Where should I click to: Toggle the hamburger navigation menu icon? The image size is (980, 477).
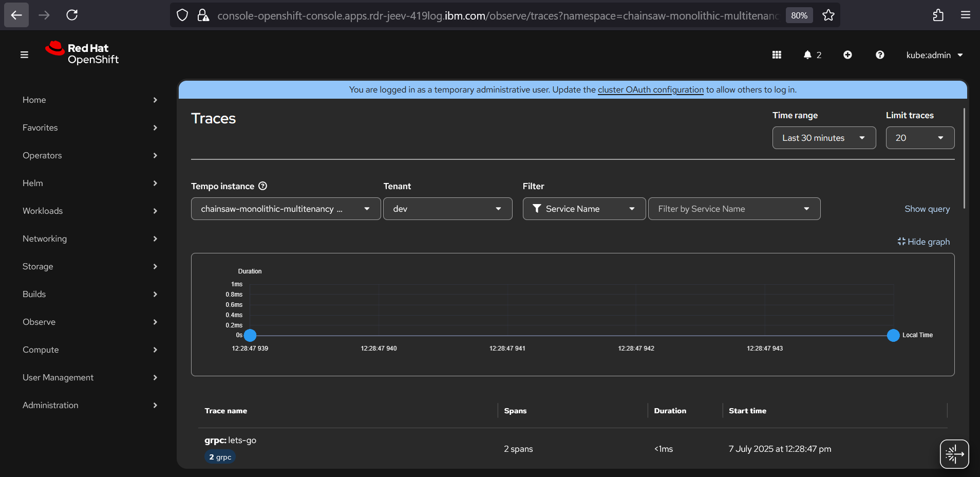24,55
